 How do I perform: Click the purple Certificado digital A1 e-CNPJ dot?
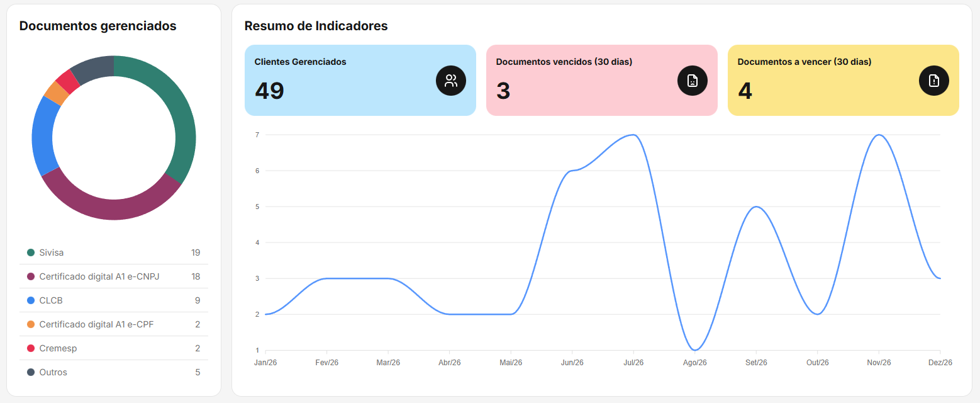(31, 276)
